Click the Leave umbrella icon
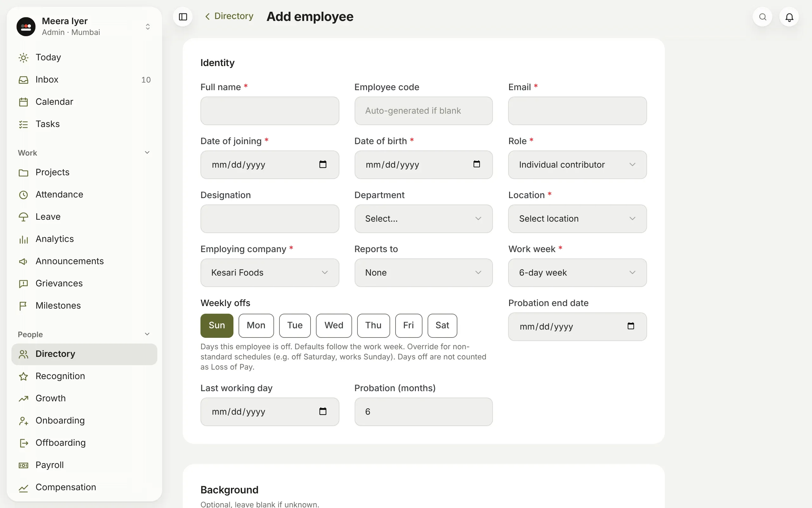 (23, 217)
